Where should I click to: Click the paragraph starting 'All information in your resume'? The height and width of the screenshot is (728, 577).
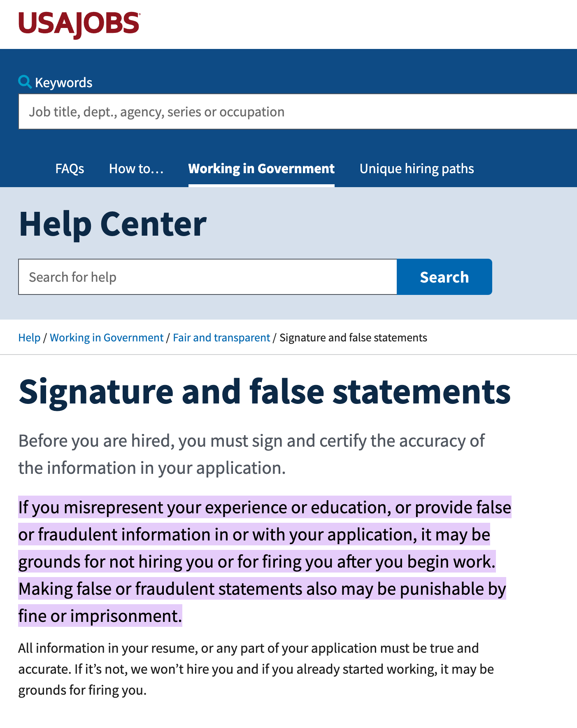(255, 669)
